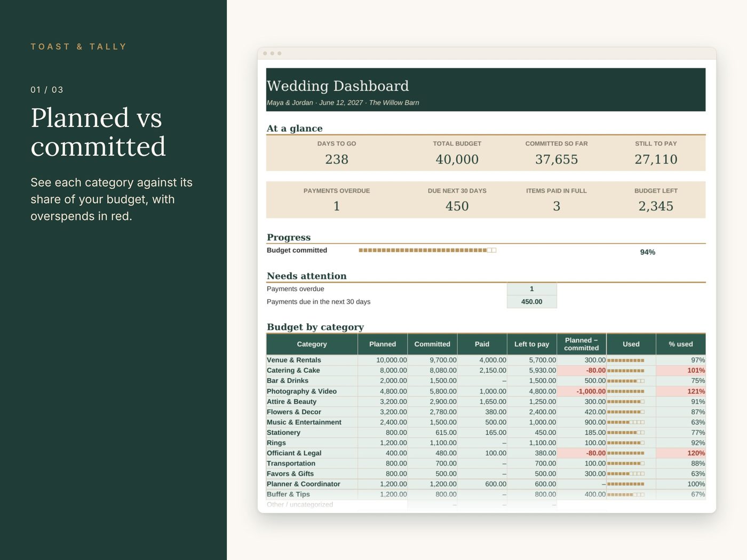
Task: Click the Stationery category cell
Action: pos(312,433)
